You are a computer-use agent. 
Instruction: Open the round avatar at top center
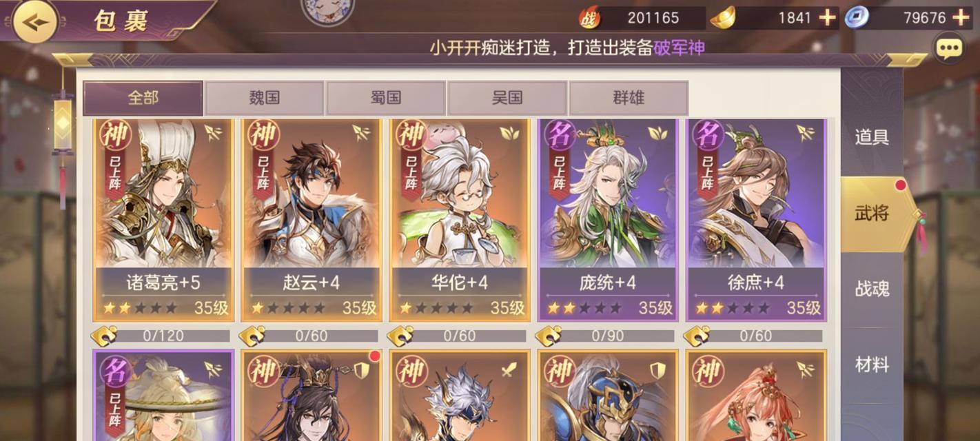[x=328, y=10]
